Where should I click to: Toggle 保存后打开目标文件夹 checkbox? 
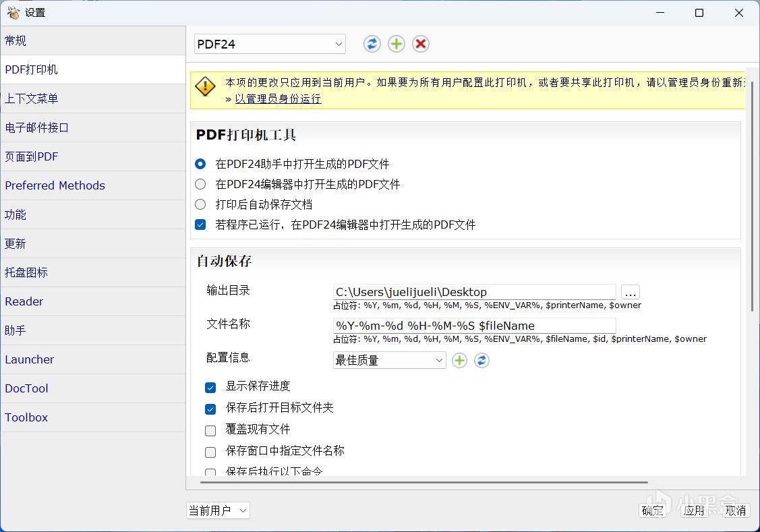(x=210, y=409)
